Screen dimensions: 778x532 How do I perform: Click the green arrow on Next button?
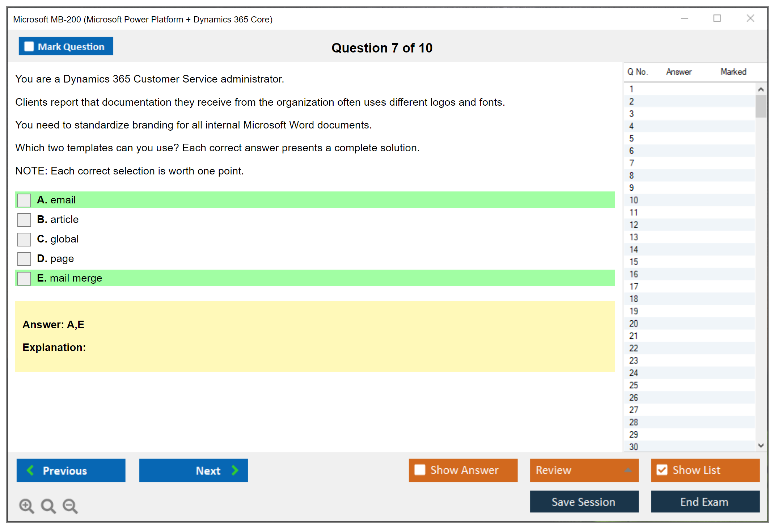coord(235,470)
